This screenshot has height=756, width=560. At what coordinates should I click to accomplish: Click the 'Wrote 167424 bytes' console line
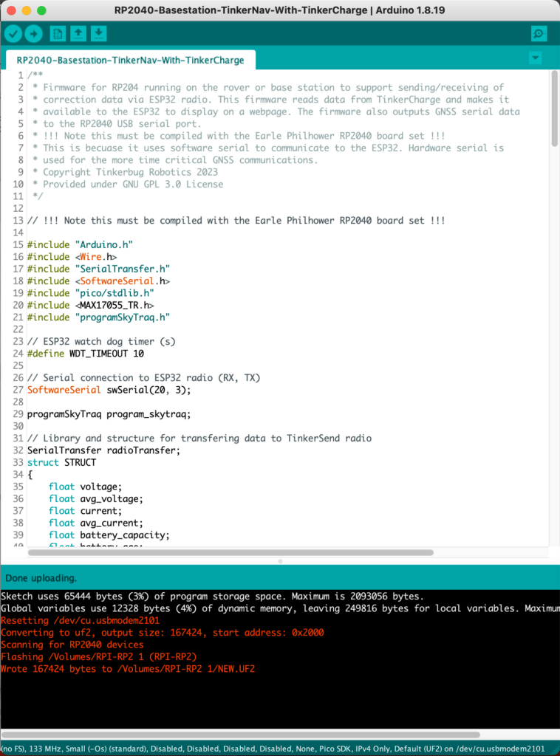pos(128,669)
